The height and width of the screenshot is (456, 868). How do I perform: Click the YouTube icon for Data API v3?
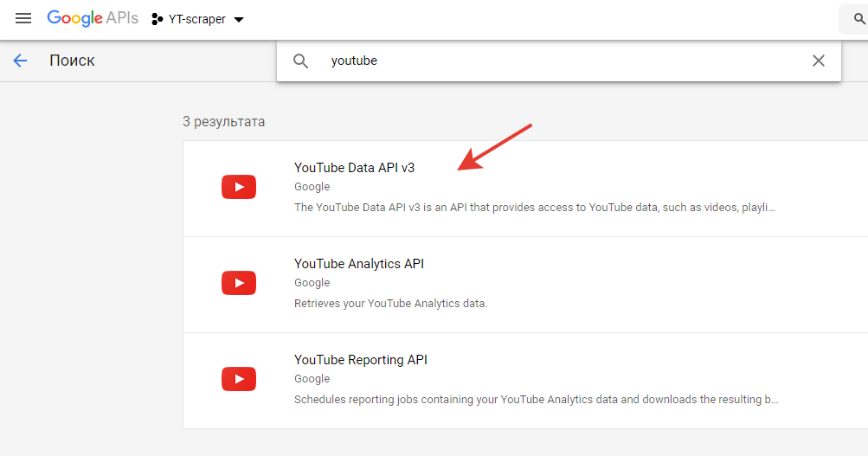[239, 187]
